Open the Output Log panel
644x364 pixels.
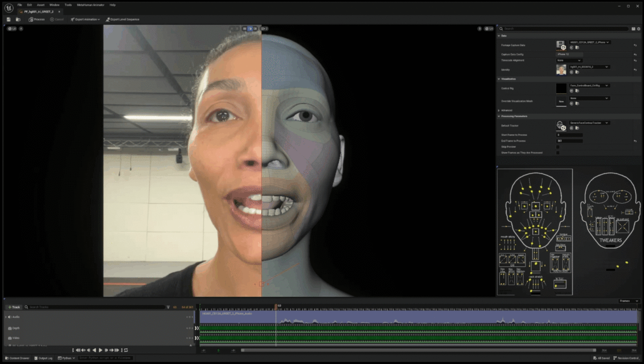(44, 358)
